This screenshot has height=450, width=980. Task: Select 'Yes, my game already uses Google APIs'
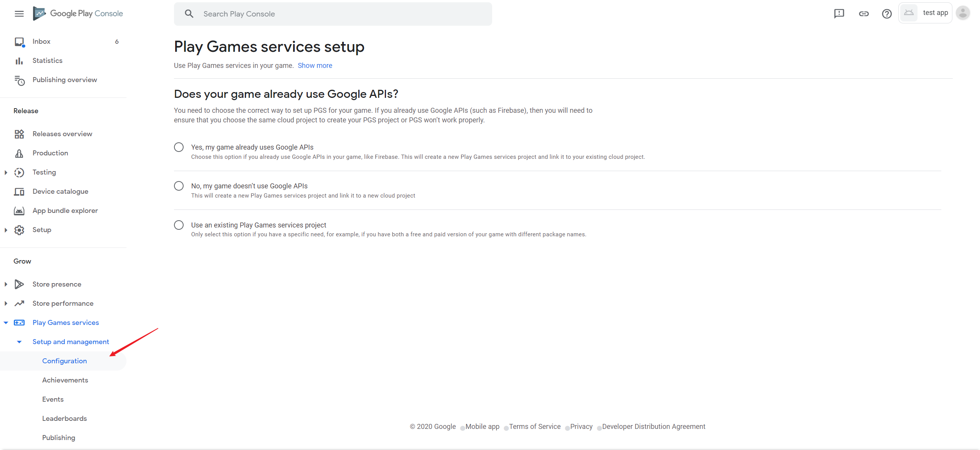tap(179, 147)
